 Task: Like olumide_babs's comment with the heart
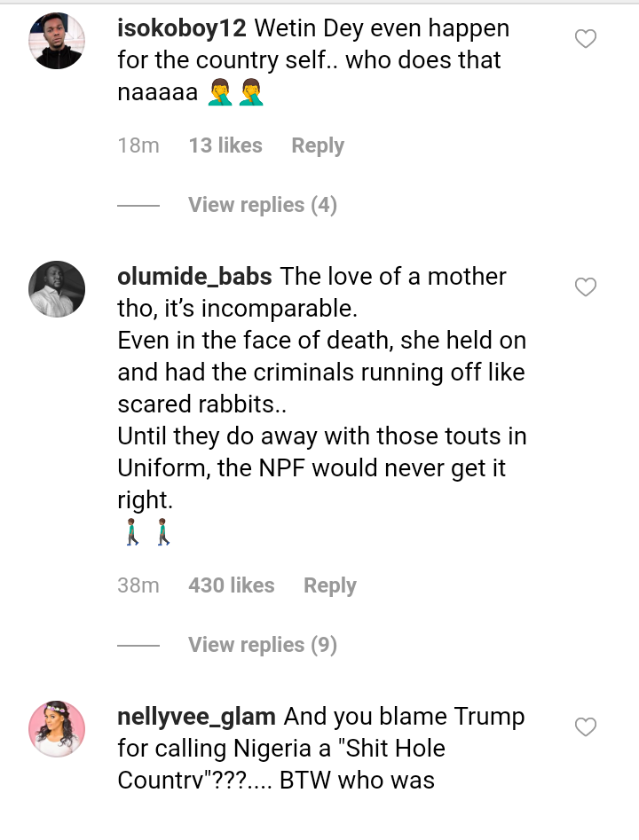pyautogui.click(x=586, y=287)
